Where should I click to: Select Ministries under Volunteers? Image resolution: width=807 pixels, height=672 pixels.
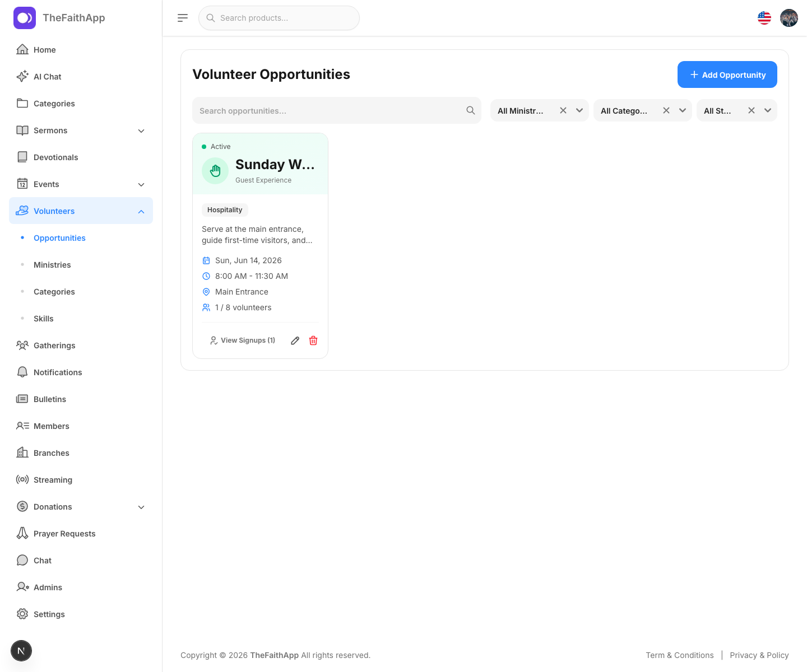pos(52,265)
